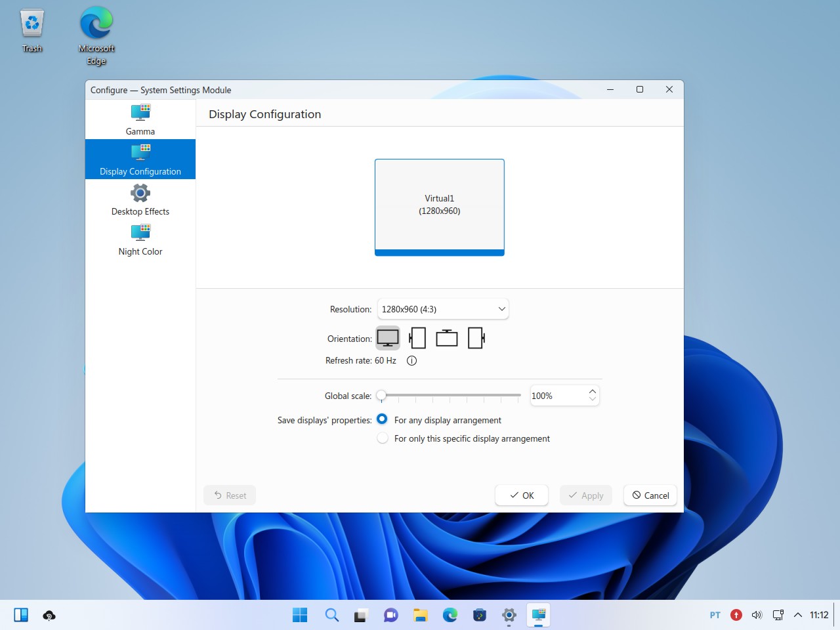The width and height of the screenshot is (840, 630).
Task: Select 'For only this specific display arrangement'
Action: [x=383, y=438]
